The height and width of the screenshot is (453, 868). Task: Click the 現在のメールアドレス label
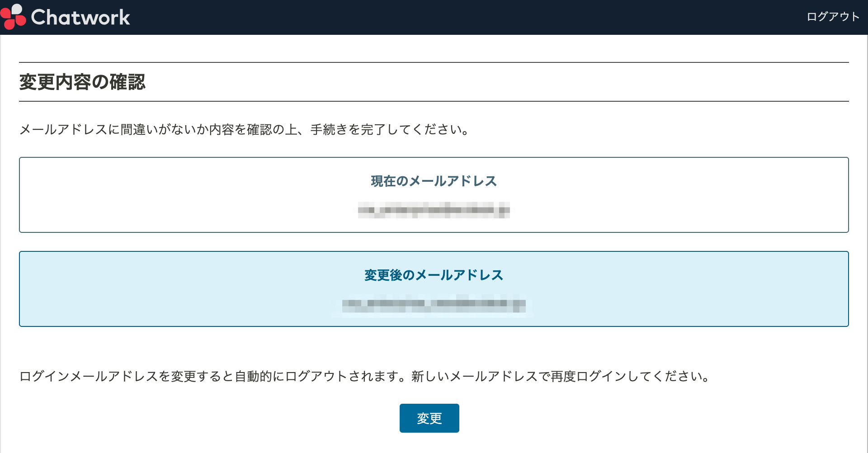coord(433,181)
